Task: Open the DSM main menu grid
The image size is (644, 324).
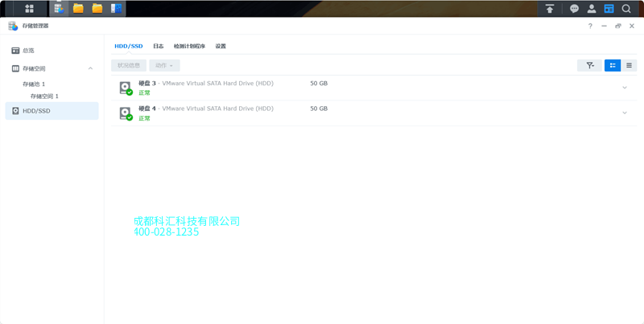Action: coord(29,9)
